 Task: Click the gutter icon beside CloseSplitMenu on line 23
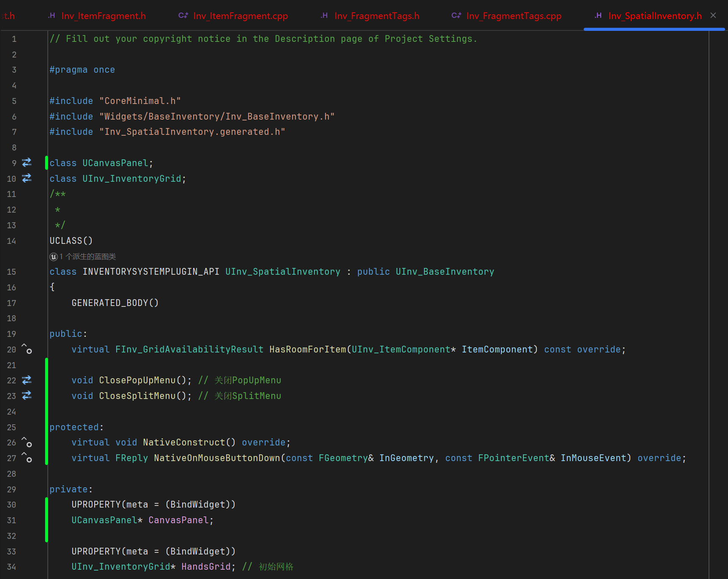click(x=27, y=396)
